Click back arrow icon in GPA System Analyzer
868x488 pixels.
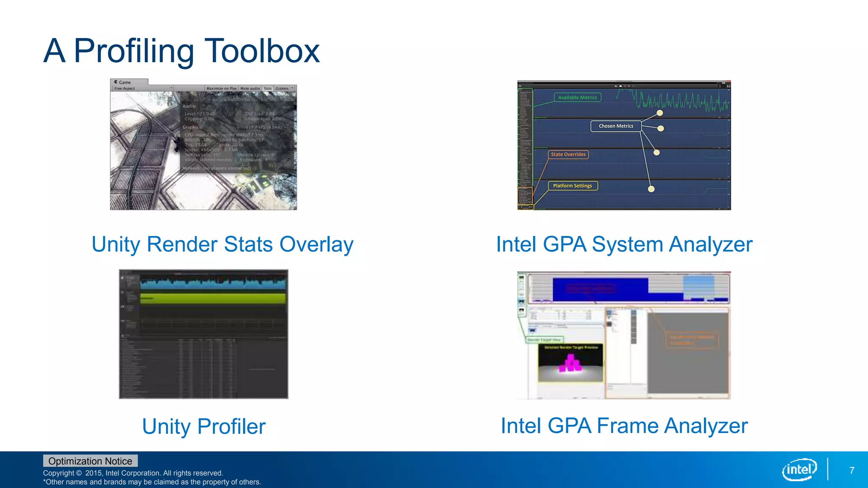[520, 86]
